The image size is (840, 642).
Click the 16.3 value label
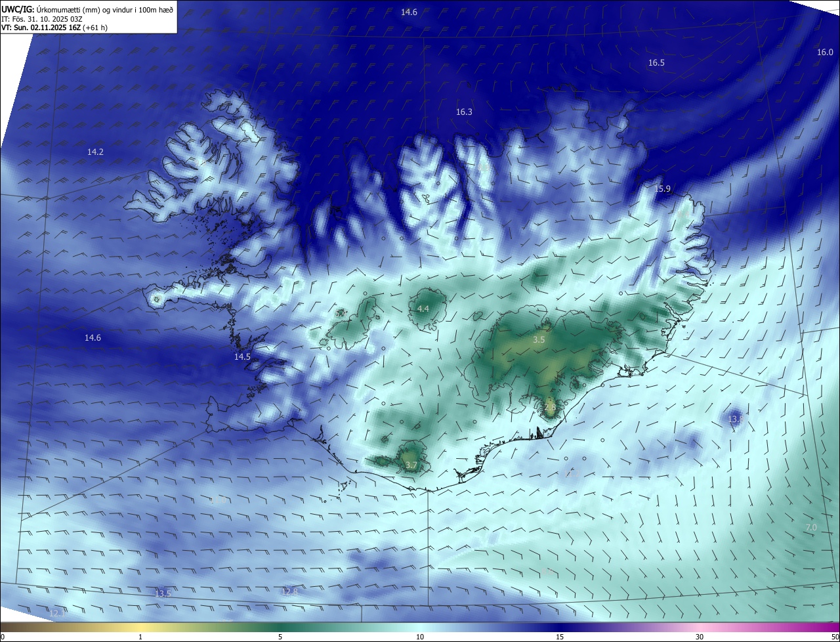point(464,112)
